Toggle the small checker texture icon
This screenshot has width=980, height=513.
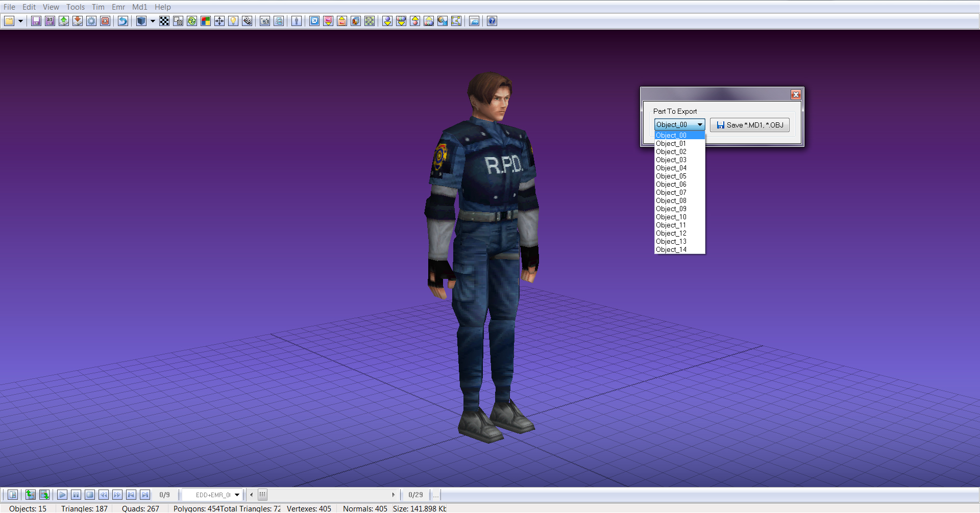point(178,21)
